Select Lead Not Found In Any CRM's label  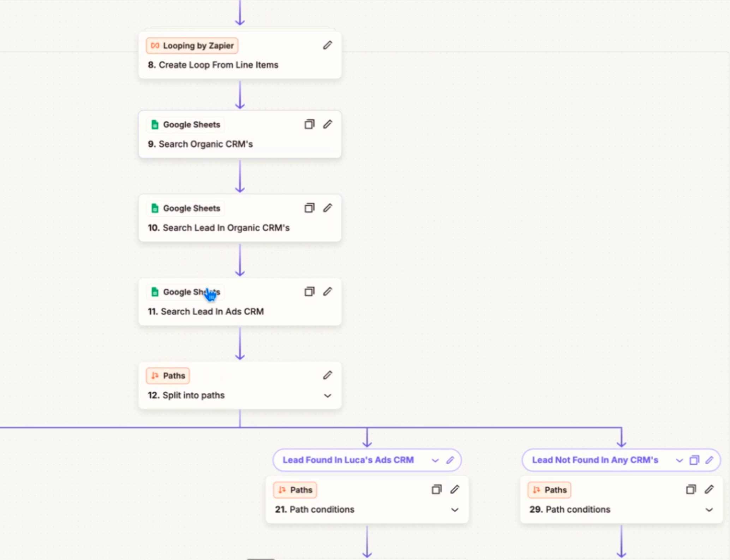595,460
